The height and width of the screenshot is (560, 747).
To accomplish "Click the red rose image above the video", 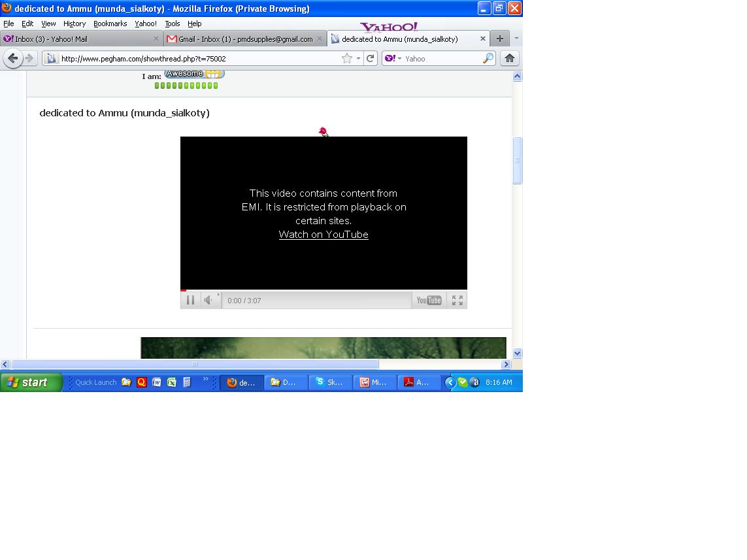I will pos(324,131).
